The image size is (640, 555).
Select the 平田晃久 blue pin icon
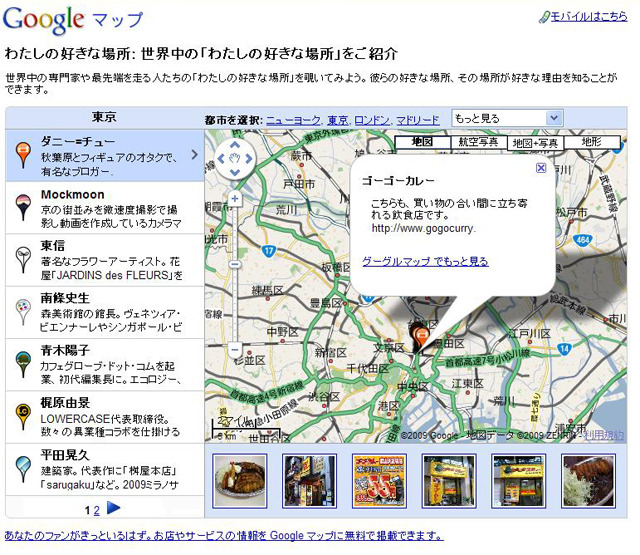tap(23, 468)
